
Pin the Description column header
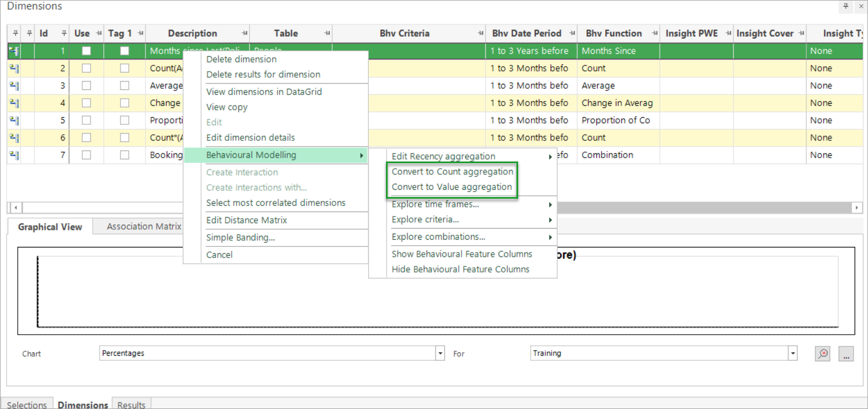click(x=244, y=33)
